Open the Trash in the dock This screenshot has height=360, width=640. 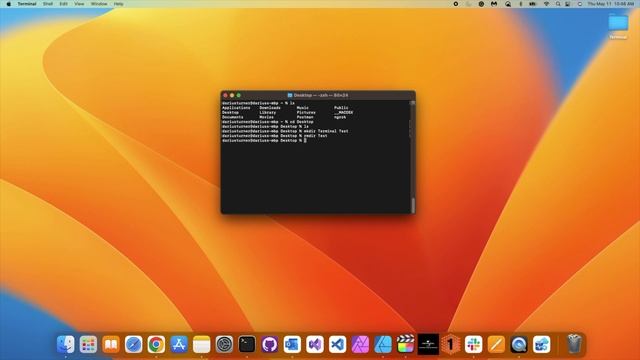[574, 344]
